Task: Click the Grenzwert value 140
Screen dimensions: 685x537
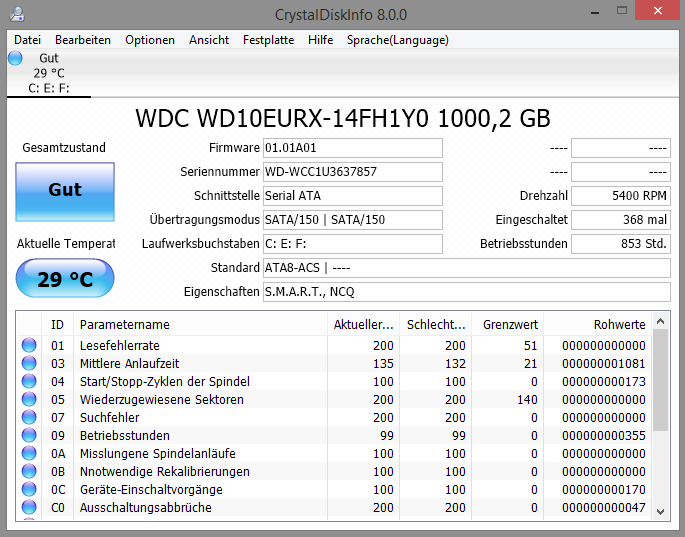Action: [527, 399]
